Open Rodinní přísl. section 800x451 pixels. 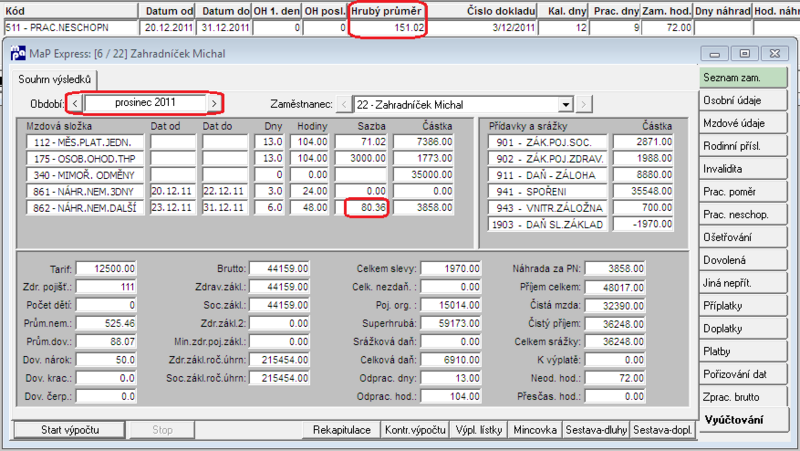743,146
